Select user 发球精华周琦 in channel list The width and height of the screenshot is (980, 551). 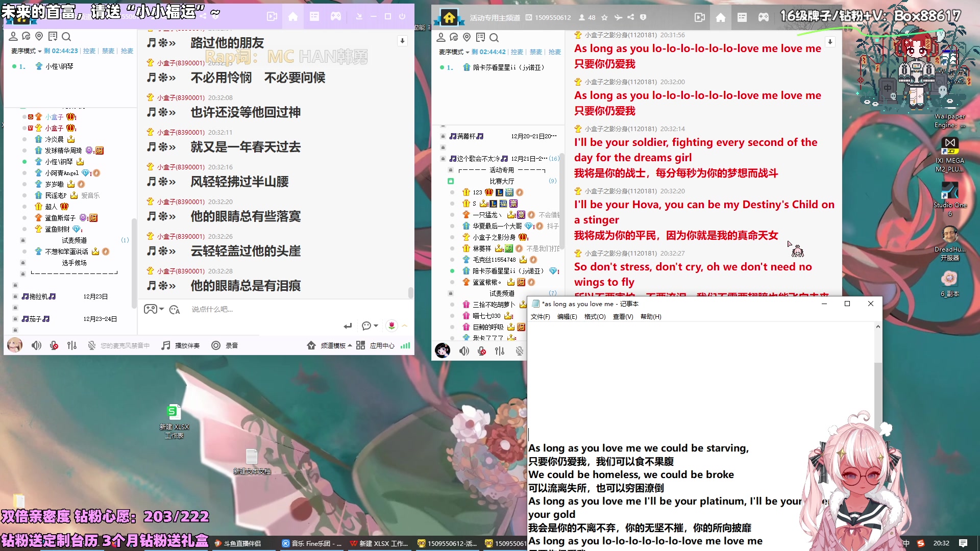click(63, 151)
